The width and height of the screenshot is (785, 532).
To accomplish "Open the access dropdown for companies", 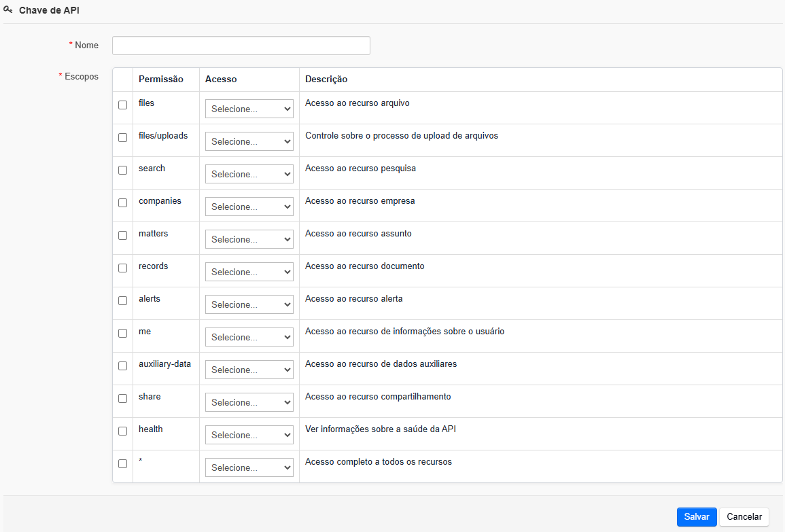I will point(249,206).
